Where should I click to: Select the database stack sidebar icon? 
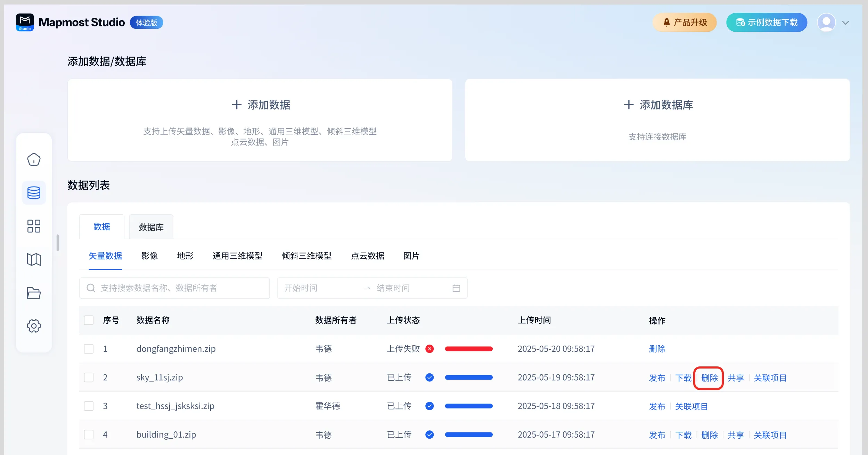pyautogui.click(x=34, y=193)
